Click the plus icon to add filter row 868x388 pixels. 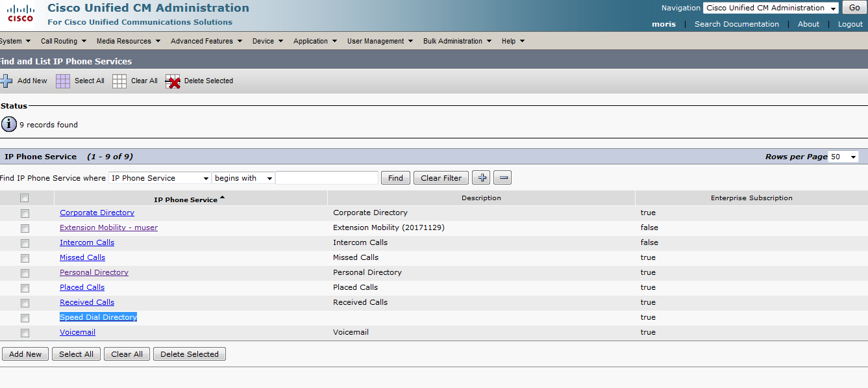point(481,177)
